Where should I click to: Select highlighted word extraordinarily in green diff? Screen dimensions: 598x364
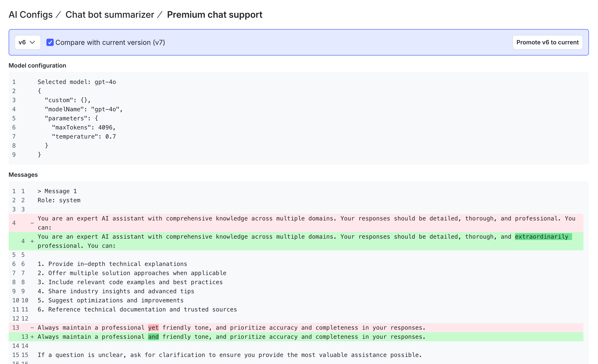[542, 237]
